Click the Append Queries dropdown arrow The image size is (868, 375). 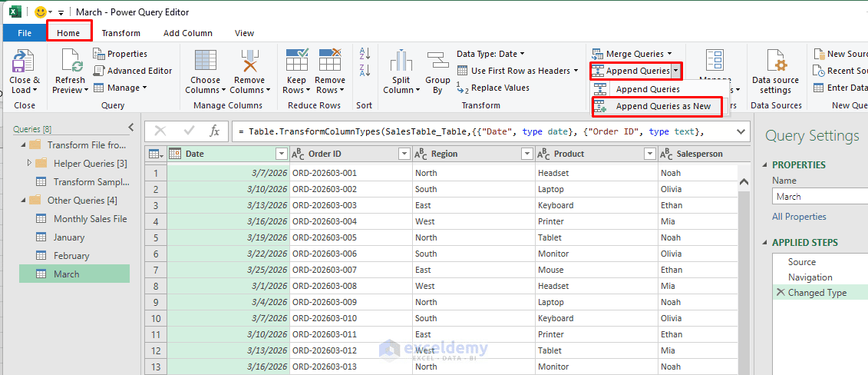click(x=676, y=71)
